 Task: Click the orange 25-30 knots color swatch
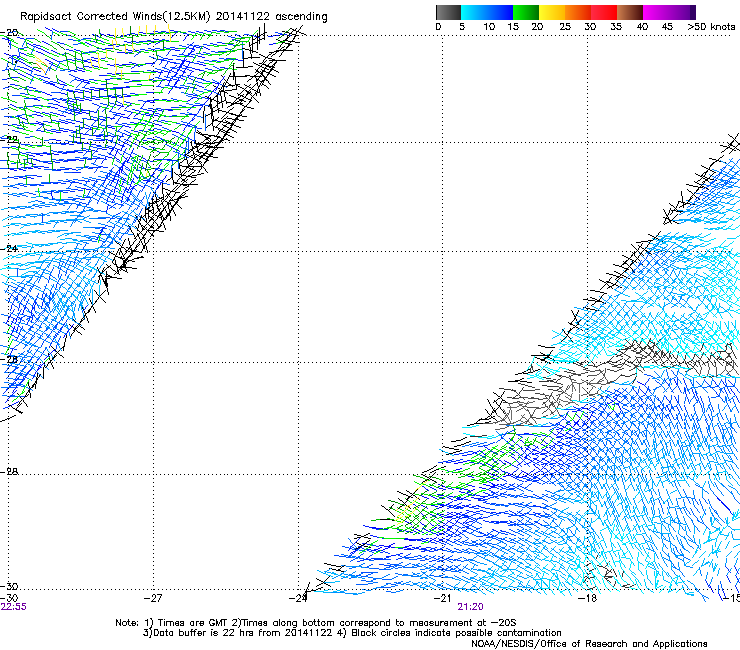click(578, 12)
